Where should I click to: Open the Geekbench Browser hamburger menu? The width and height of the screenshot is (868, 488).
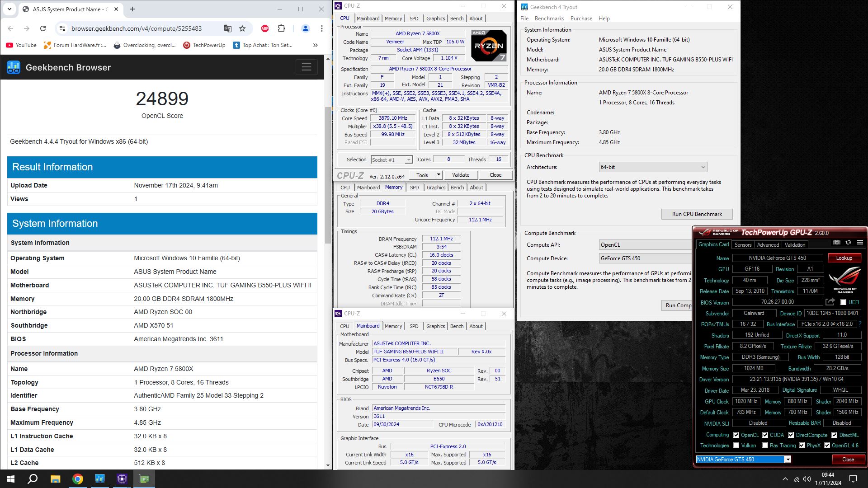coord(307,67)
